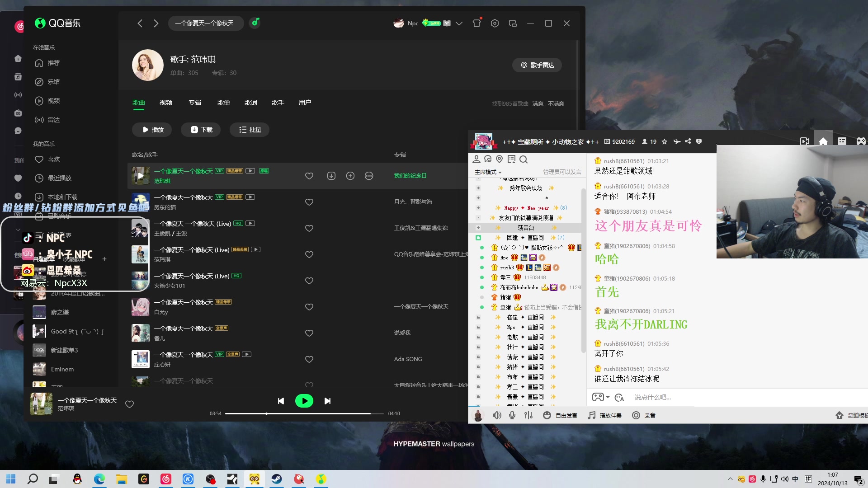Expand the 菠音台 channel node
868x488 pixels.
(478, 228)
